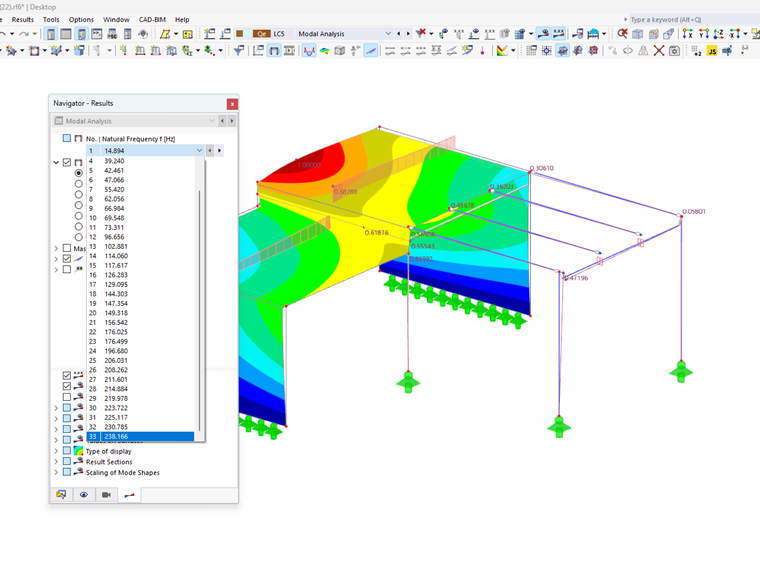This screenshot has width=760, height=570.
Task: Select the last radio button beside frequency 96.656
Action: coord(79,237)
